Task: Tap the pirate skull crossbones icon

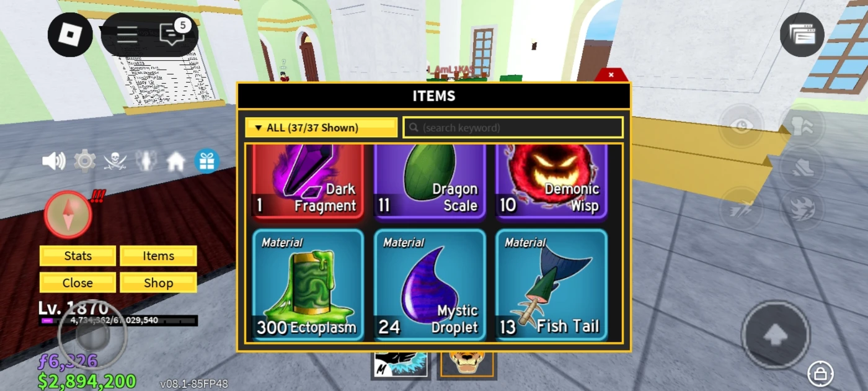Action: [115, 161]
